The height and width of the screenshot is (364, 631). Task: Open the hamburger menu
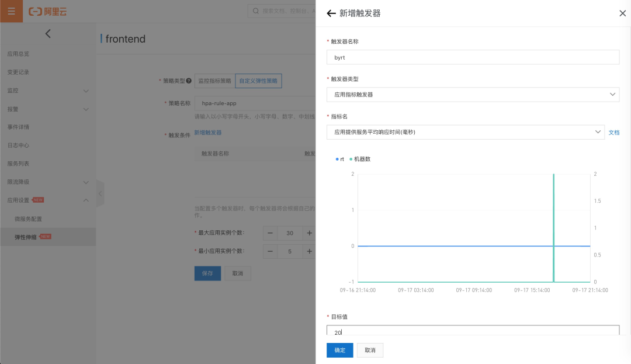point(11,11)
